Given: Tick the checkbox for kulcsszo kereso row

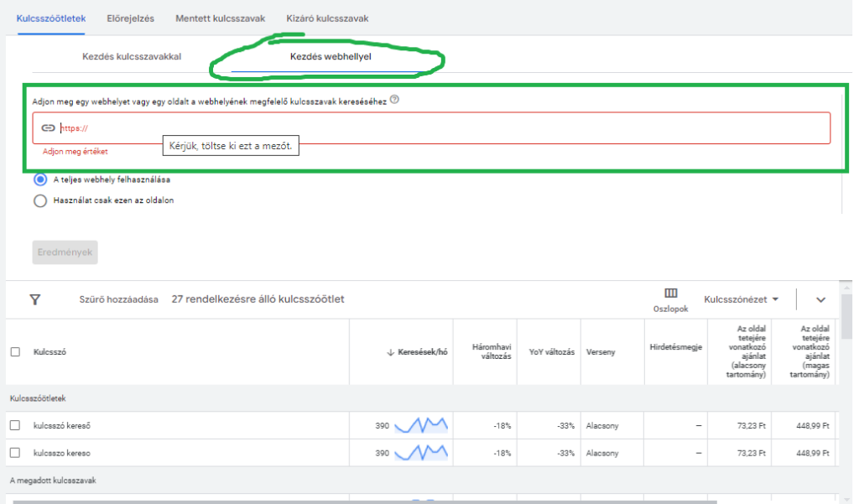Looking at the screenshot, I should (15, 453).
